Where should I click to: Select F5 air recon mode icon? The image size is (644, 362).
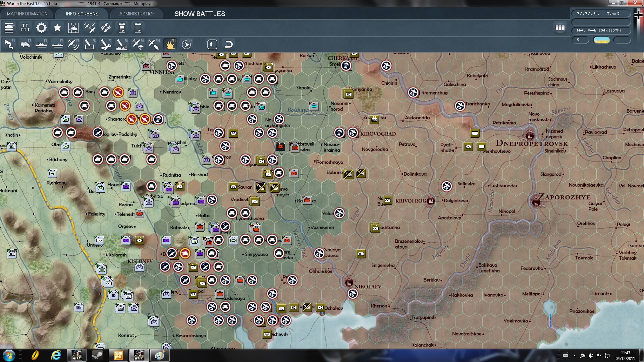click(x=73, y=44)
